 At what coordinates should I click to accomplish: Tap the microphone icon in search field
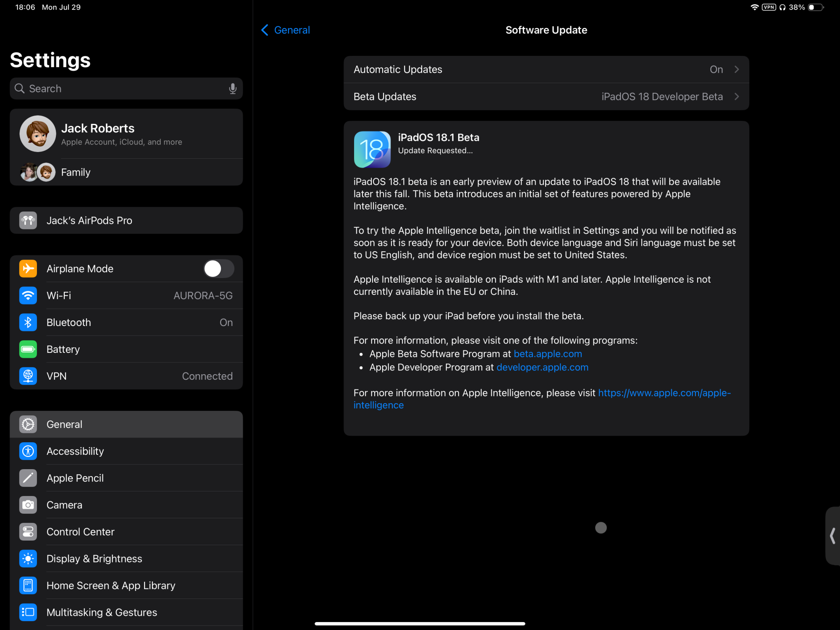point(232,89)
